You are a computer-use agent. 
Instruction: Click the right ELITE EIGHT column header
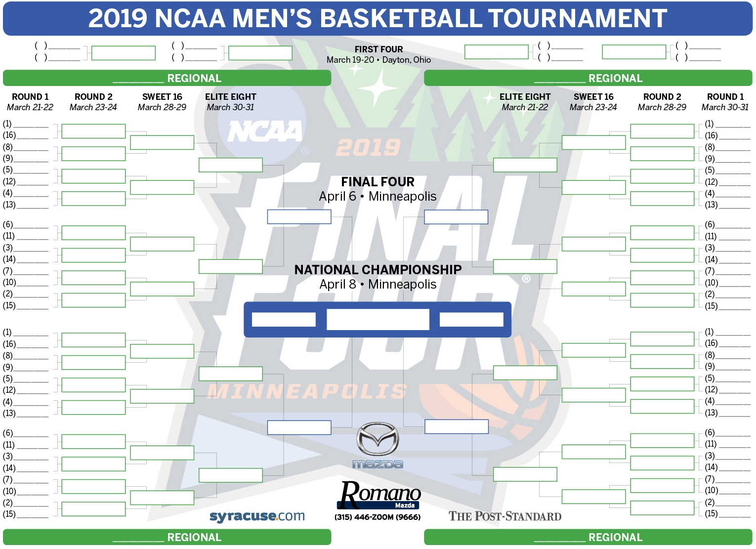(525, 97)
